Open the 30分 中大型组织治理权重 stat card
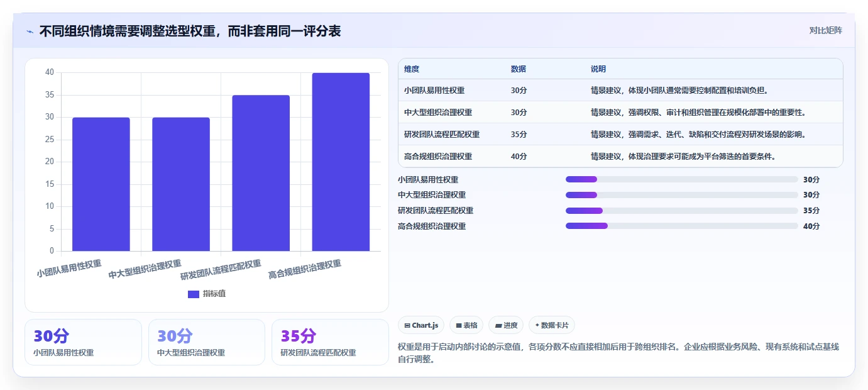 click(x=207, y=342)
